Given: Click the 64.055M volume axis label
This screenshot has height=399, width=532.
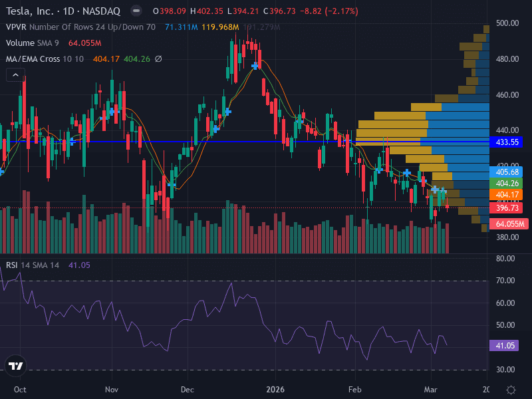Looking at the screenshot, I should click(x=509, y=224).
